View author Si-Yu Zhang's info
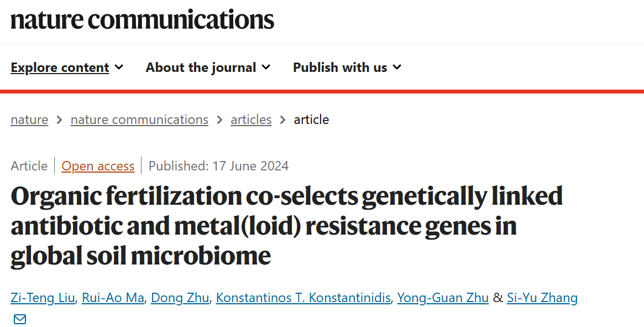This screenshot has width=644, height=327. pos(542,298)
